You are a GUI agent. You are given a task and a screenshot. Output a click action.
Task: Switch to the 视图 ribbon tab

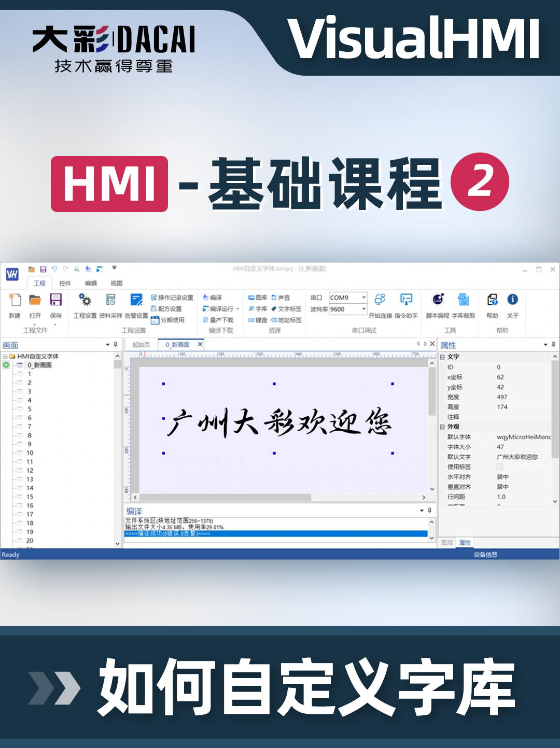pos(117,283)
